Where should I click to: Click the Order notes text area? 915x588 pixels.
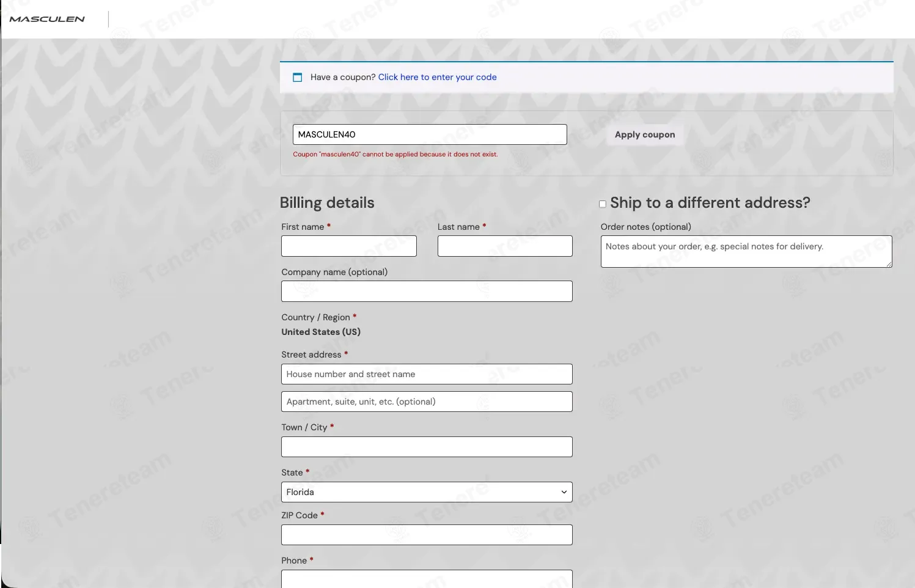tap(746, 251)
